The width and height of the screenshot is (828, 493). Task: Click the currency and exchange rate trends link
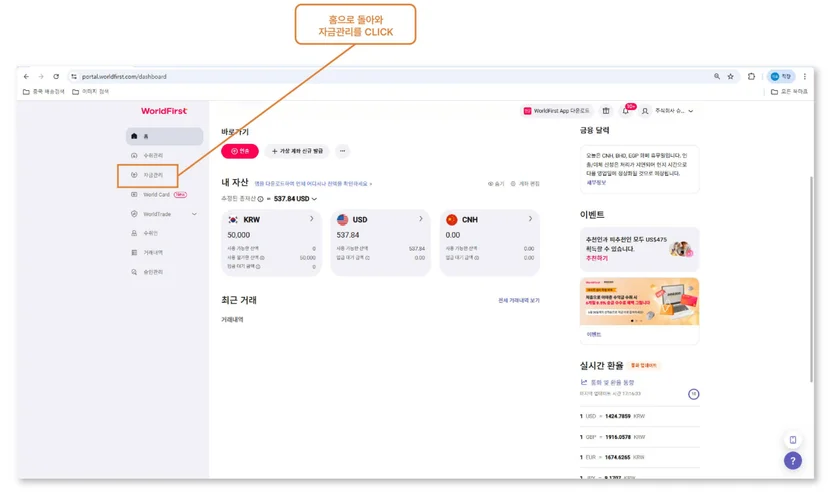pos(607,383)
